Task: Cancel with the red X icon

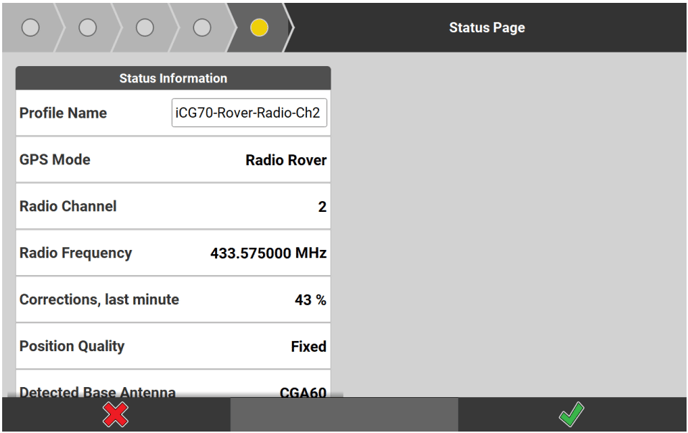Action: point(116,414)
